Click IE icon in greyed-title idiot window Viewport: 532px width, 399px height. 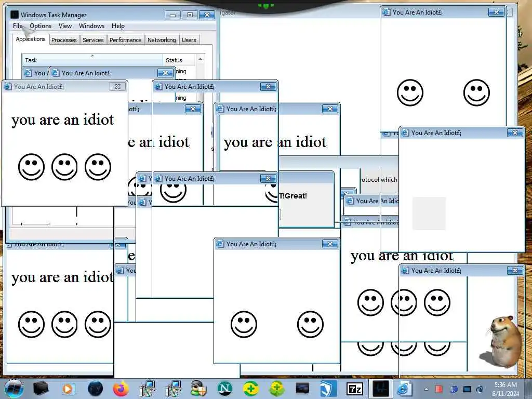pyautogui.click(x=7, y=87)
